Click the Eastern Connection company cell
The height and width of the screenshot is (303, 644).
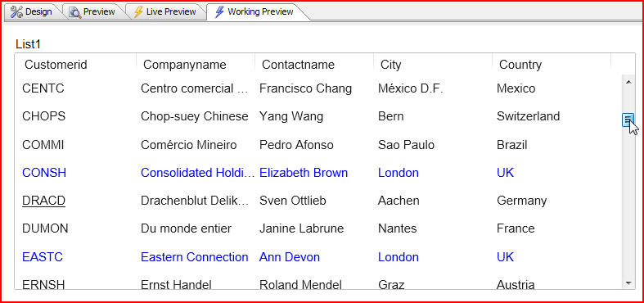point(194,257)
